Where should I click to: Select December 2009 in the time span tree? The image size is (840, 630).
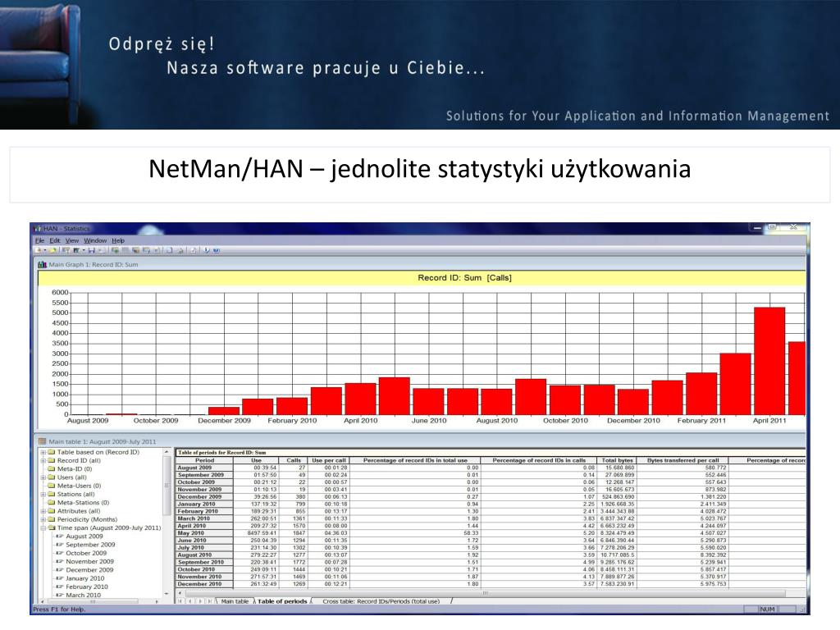(89, 570)
